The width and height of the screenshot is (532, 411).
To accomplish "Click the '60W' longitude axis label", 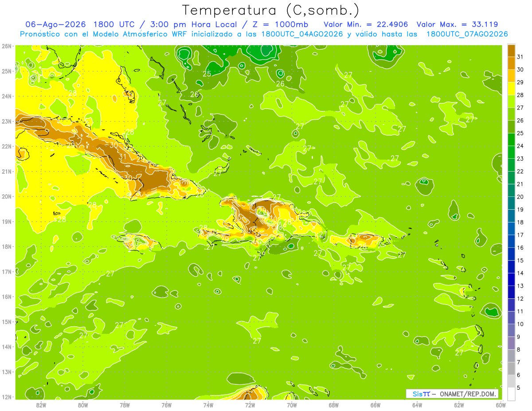I will [501, 405].
